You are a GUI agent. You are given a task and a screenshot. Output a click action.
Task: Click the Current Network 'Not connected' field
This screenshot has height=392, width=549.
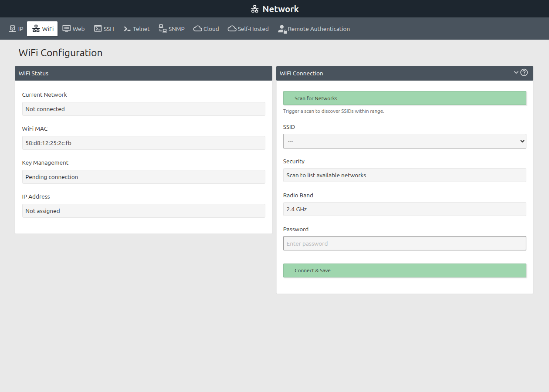tap(143, 109)
